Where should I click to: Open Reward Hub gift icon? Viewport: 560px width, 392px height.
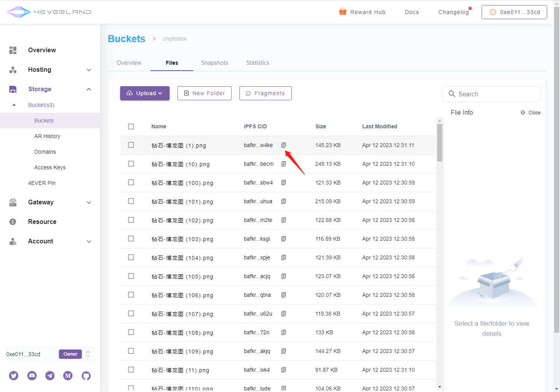point(343,12)
